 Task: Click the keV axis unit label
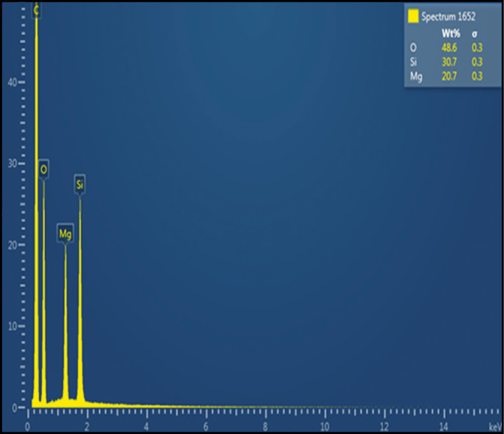495,427
